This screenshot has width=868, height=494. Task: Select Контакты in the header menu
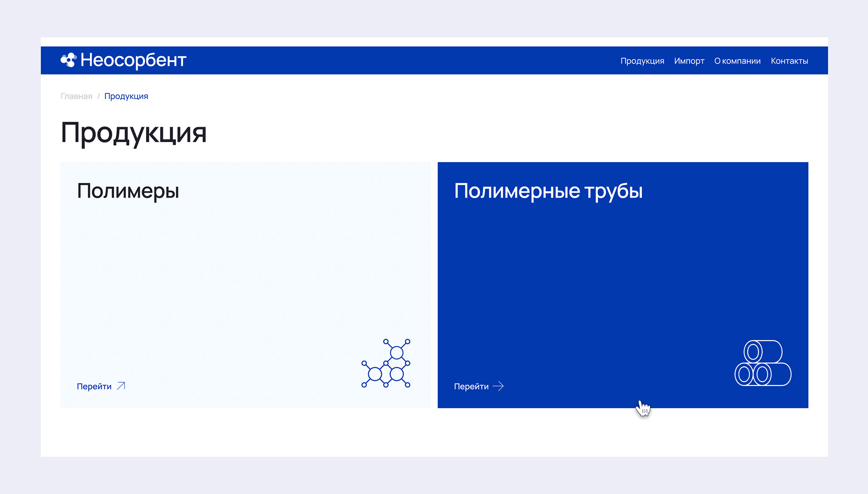click(x=789, y=61)
